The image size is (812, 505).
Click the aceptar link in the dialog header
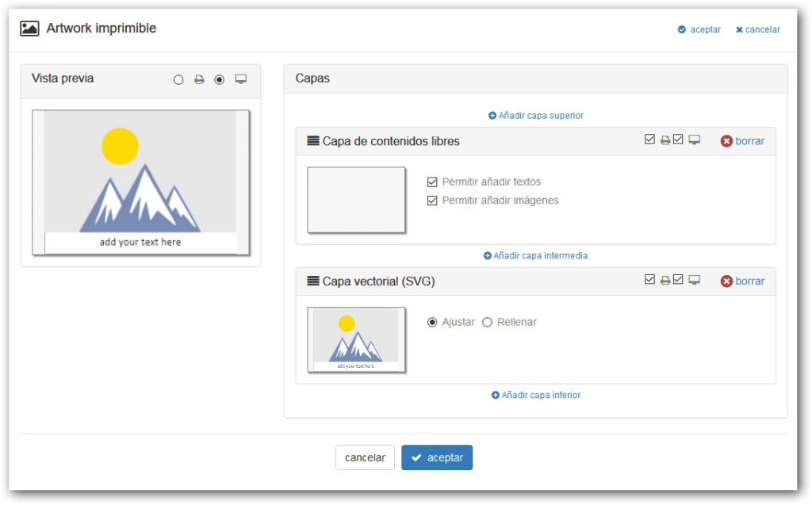pos(699,29)
